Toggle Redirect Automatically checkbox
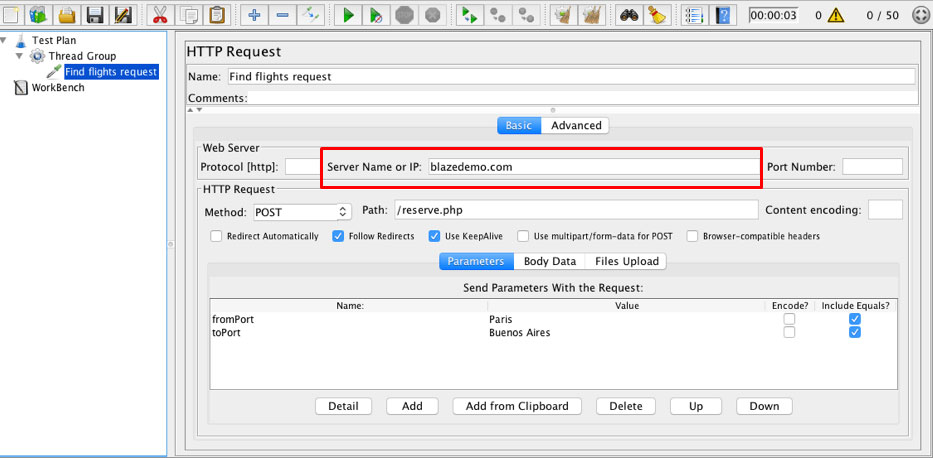 [x=217, y=236]
